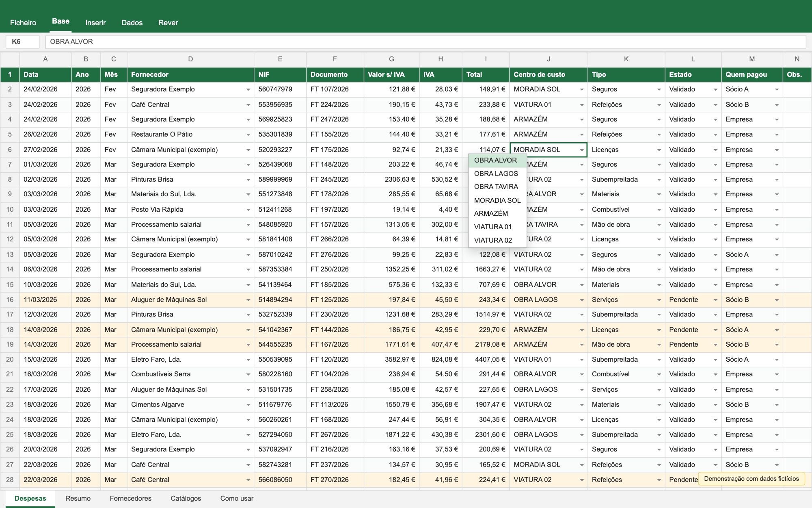Expand the Centro de custo dropdown arrow in row 15

(x=582, y=285)
